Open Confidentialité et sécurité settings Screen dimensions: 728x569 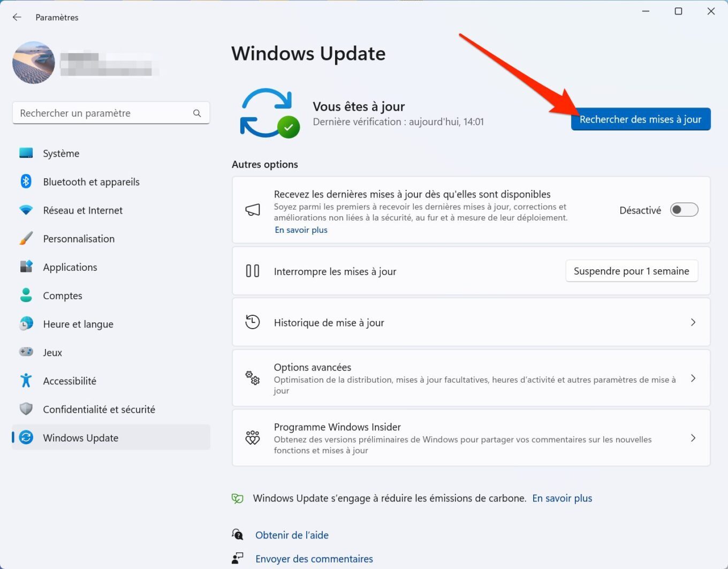pos(111,409)
